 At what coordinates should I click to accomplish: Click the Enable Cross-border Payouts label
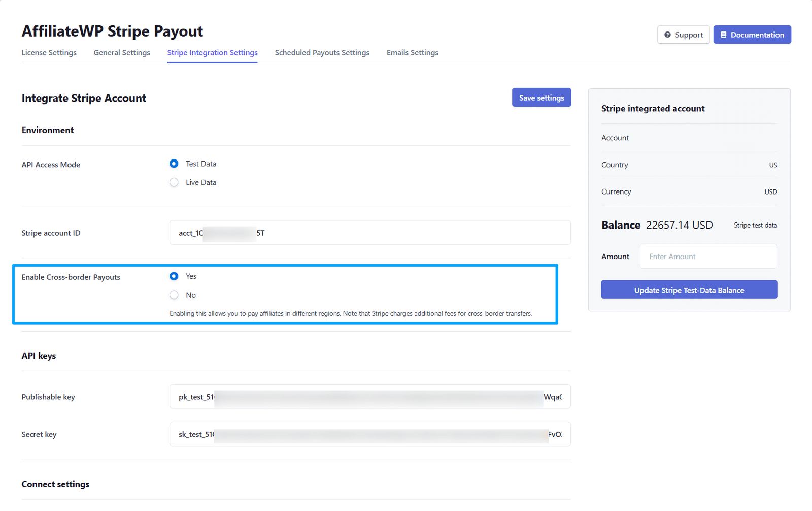tap(71, 277)
